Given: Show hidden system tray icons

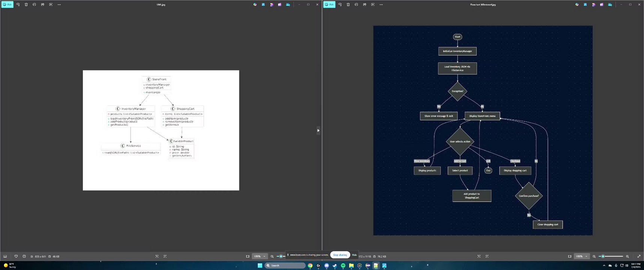Looking at the screenshot, I should (604, 265).
